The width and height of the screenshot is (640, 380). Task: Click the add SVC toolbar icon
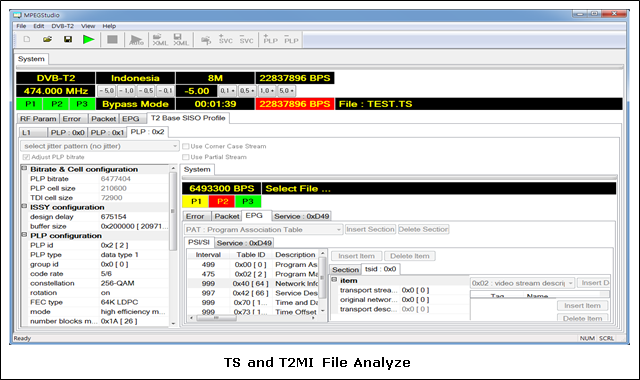pyautogui.click(x=225, y=40)
